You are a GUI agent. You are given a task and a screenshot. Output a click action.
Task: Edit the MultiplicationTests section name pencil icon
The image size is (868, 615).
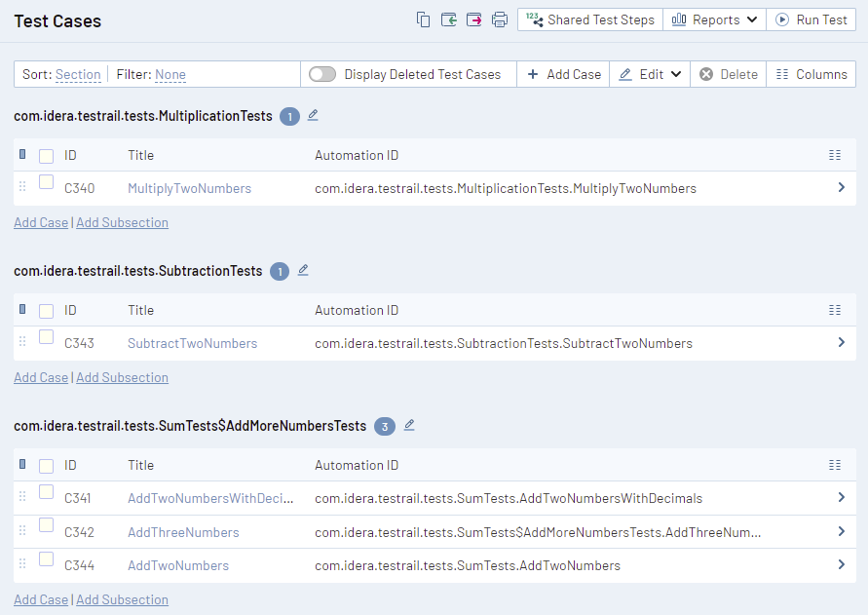(313, 115)
